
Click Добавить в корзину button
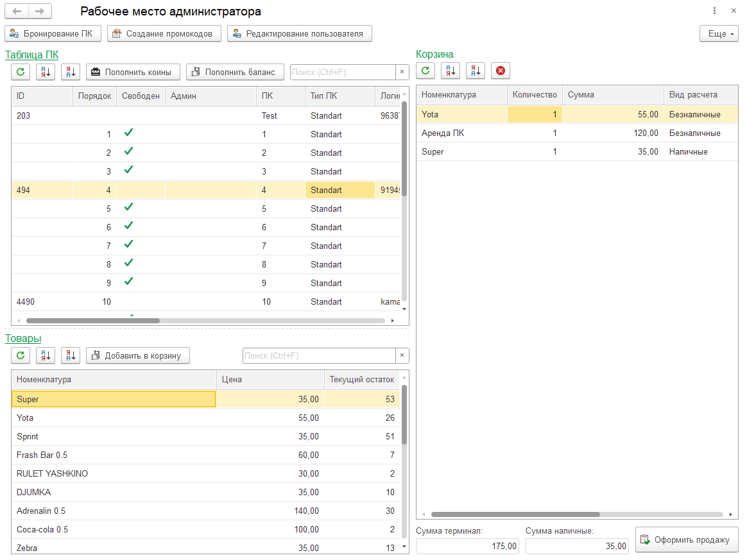pos(138,355)
